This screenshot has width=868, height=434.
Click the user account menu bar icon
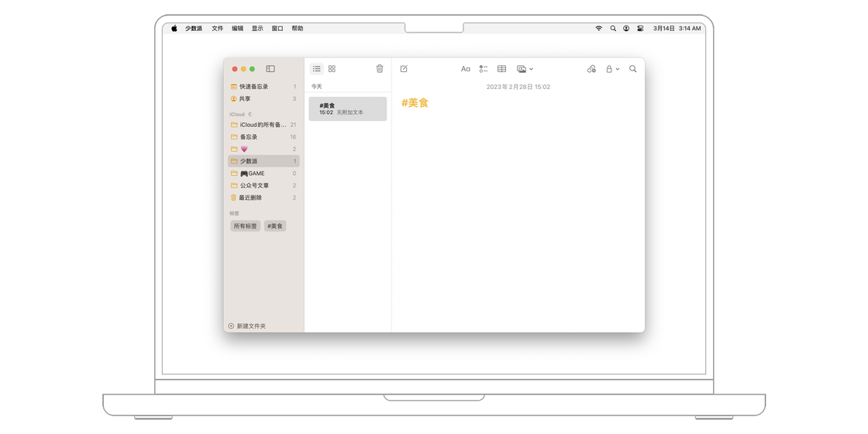coord(626,28)
